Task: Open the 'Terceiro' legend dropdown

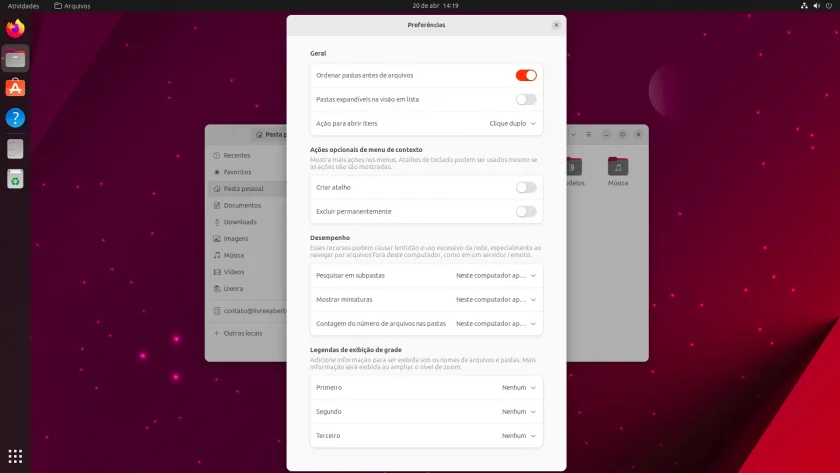Action: point(519,436)
